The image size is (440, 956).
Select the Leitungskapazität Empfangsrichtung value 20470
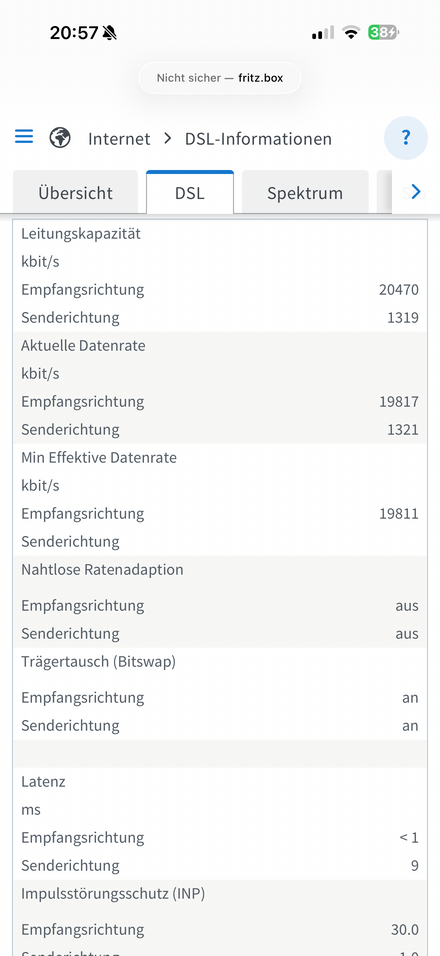coord(399,289)
